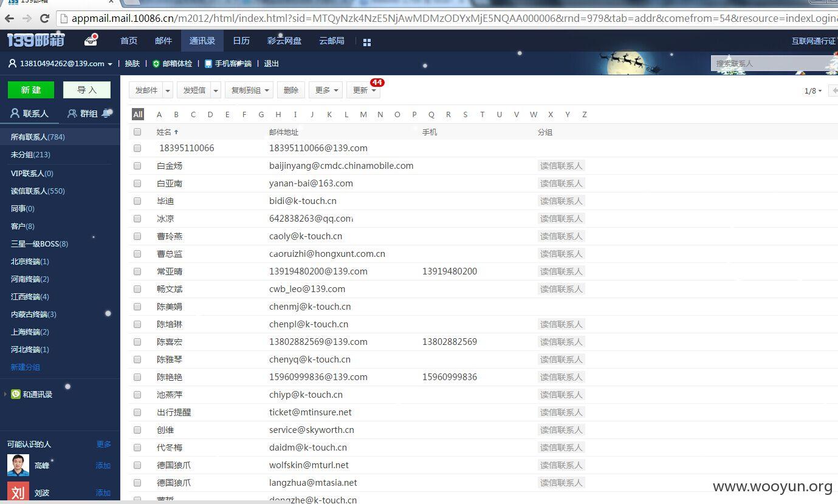
Task: Click the 换肤 link
Action: click(x=132, y=64)
